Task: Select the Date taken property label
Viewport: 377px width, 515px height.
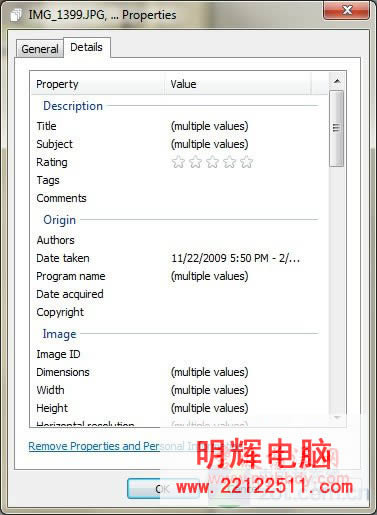Action: click(63, 258)
